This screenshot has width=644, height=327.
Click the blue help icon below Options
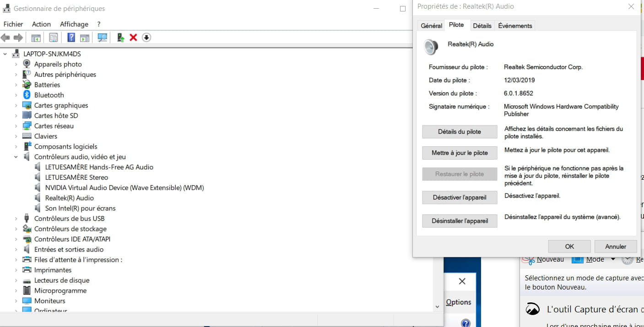point(466,323)
